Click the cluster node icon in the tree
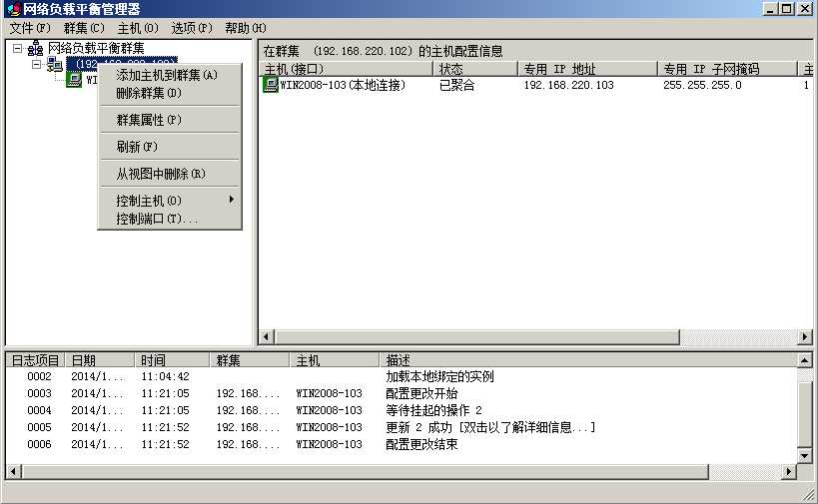 55,65
